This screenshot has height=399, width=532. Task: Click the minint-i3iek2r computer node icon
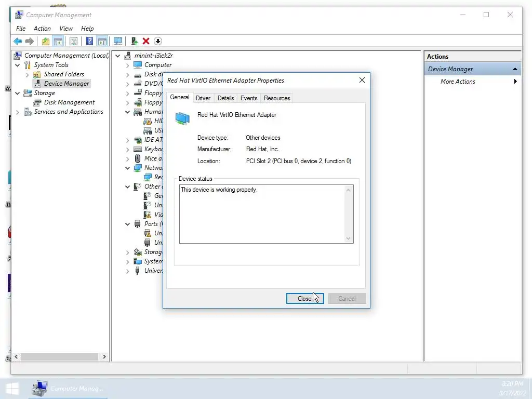coord(128,55)
